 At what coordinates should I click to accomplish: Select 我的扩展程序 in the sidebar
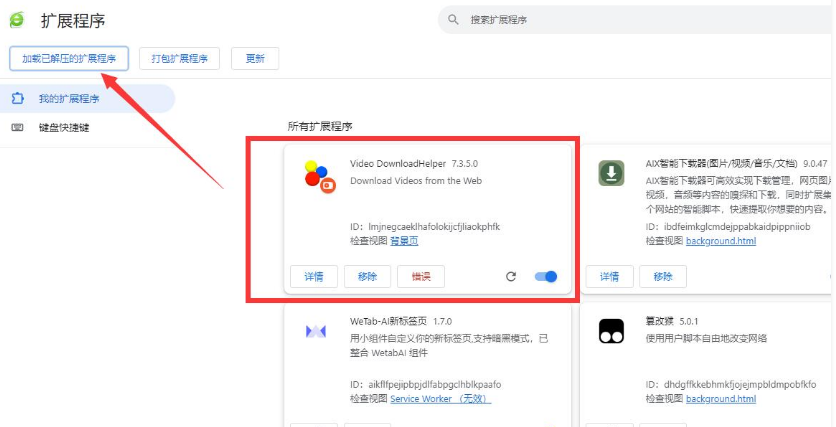point(69,99)
